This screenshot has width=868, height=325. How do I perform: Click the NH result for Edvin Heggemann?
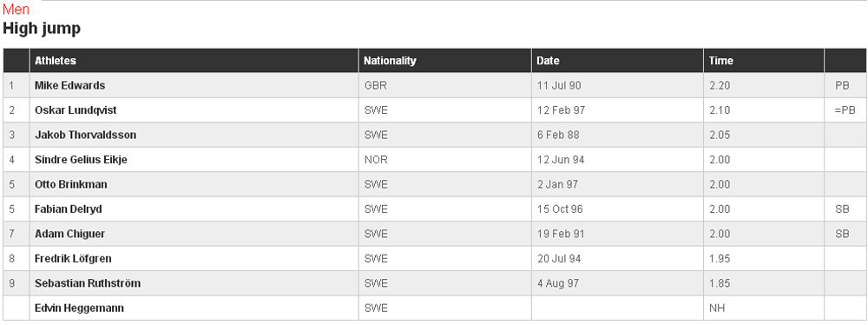(x=717, y=308)
